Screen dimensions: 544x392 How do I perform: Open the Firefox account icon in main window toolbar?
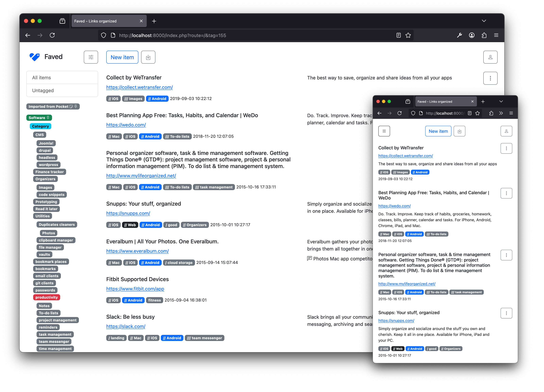point(472,35)
